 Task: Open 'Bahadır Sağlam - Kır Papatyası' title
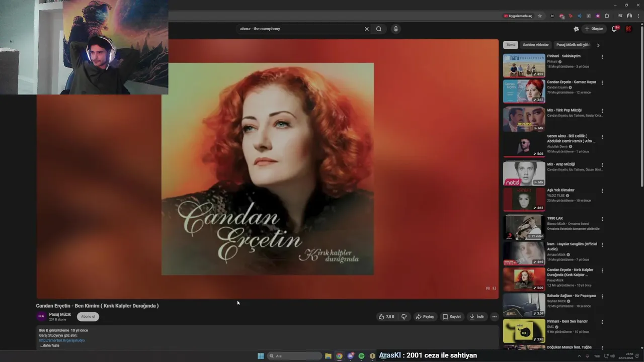[572, 296]
